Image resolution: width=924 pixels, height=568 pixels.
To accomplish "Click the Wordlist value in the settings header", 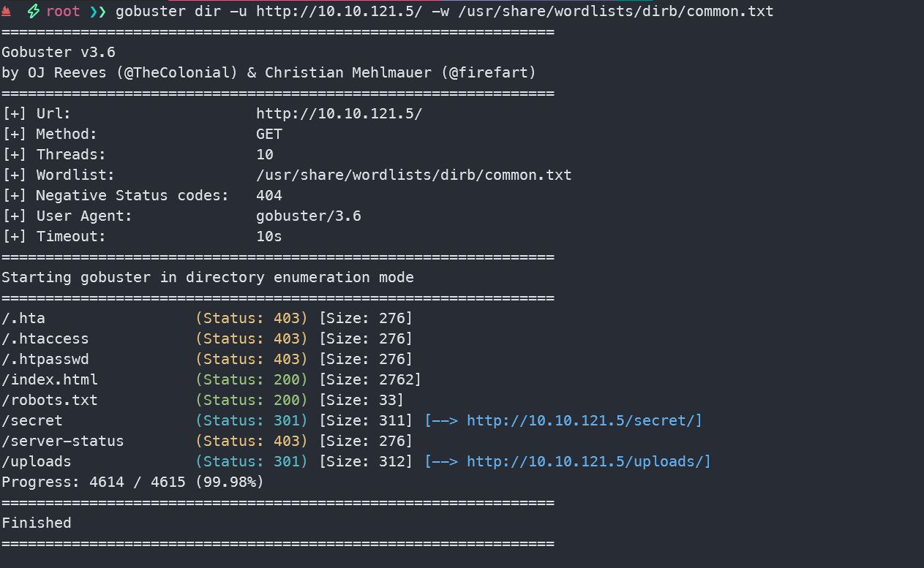I will (x=413, y=175).
